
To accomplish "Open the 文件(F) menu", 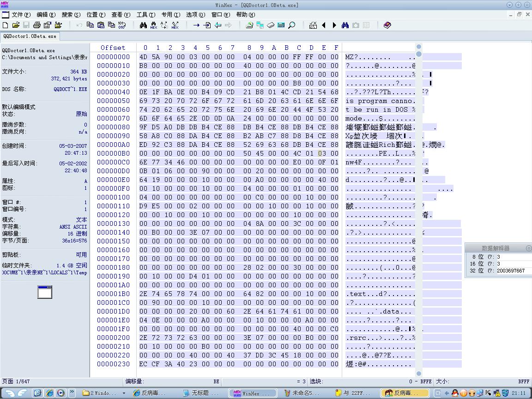I will [21, 15].
